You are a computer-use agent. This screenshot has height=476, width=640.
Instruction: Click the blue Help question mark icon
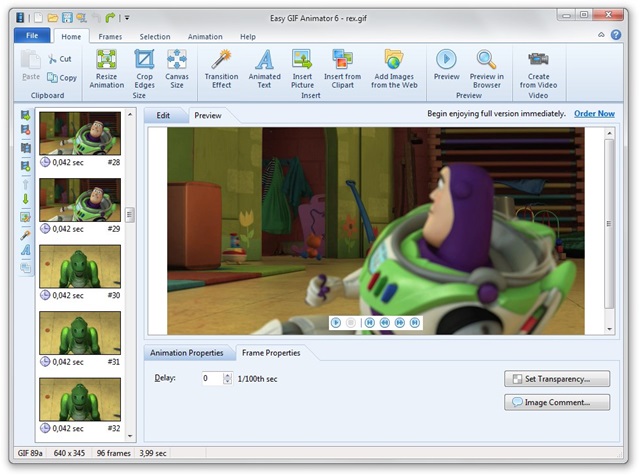pyautogui.click(x=616, y=35)
